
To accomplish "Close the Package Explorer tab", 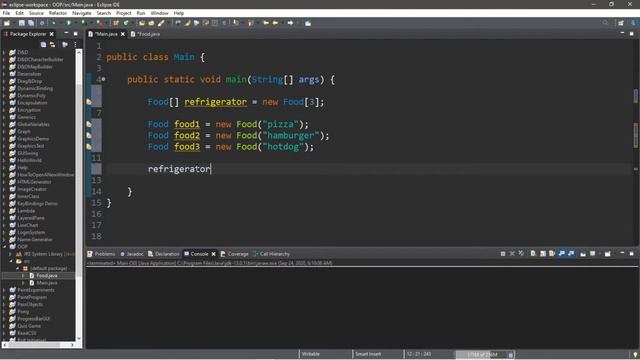I will click(x=51, y=34).
